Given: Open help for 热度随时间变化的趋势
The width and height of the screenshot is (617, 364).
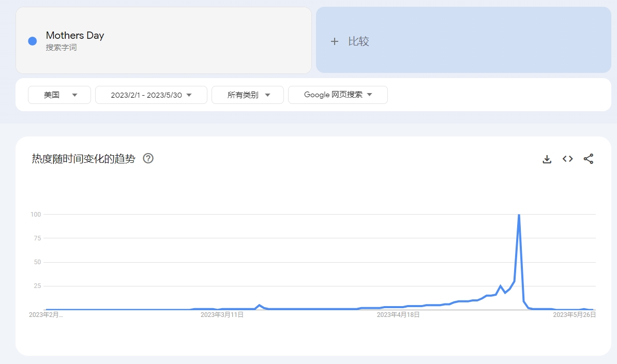Looking at the screenshot, I should [148, 158].
